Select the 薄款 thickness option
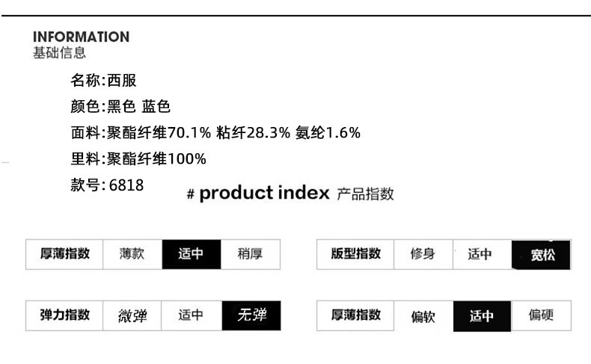591x364 pixels. tap(132, 254)
